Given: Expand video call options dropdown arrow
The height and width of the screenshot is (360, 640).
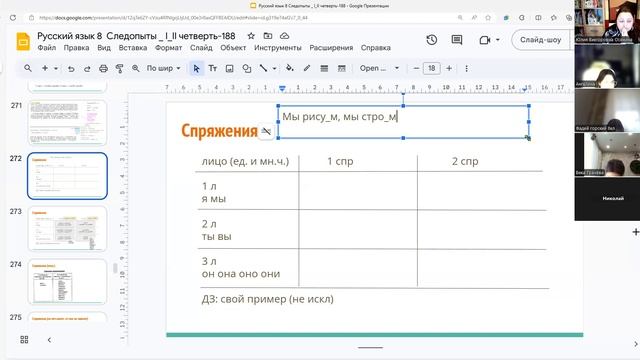Looking at the screenshot, I should tap(498, 40).
